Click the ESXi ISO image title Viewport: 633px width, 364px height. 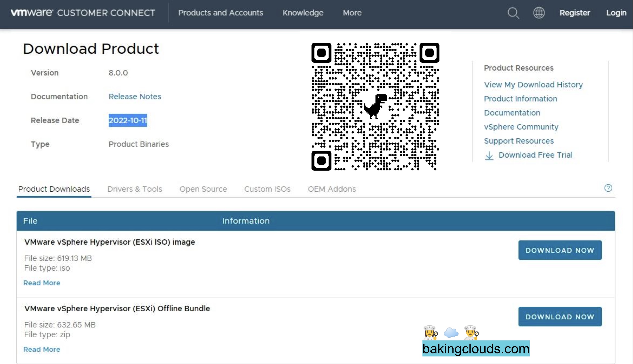click(110, 242)
